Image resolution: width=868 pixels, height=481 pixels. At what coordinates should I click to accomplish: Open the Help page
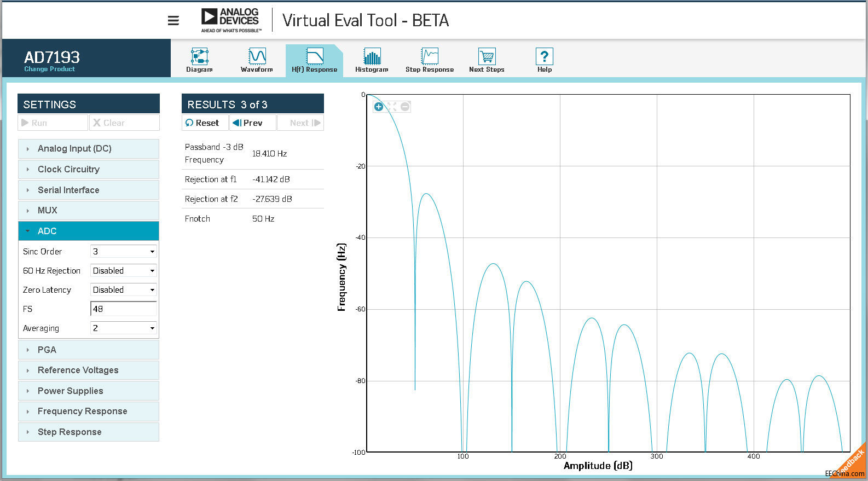click(545, 60)
